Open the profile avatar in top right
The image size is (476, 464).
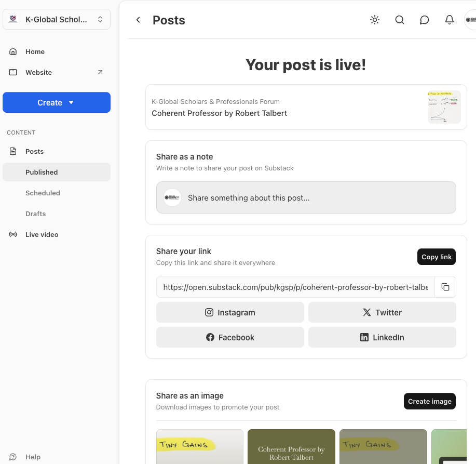coord(470,20)
